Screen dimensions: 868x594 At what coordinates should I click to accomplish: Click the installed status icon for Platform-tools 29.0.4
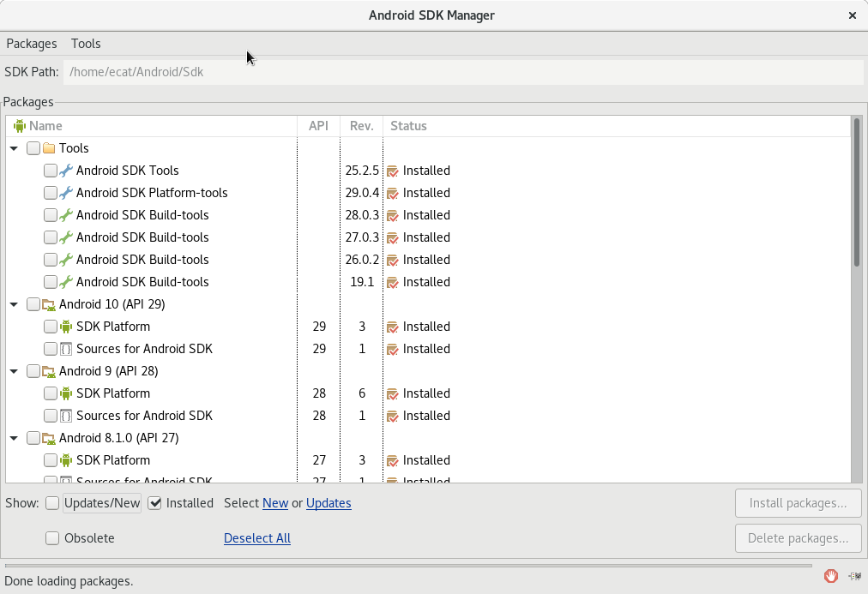tap(393, 193)
